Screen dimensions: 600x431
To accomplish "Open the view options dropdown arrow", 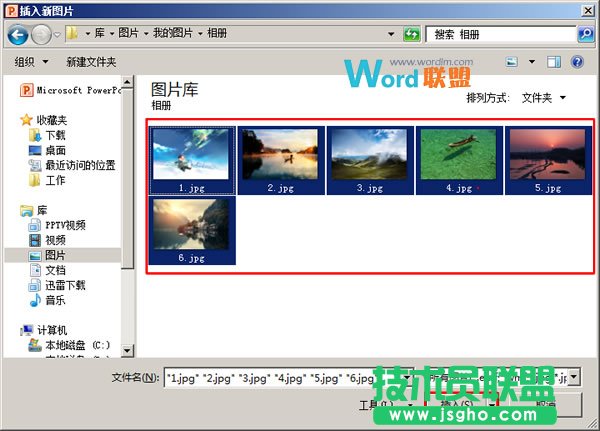I will 532,62.
